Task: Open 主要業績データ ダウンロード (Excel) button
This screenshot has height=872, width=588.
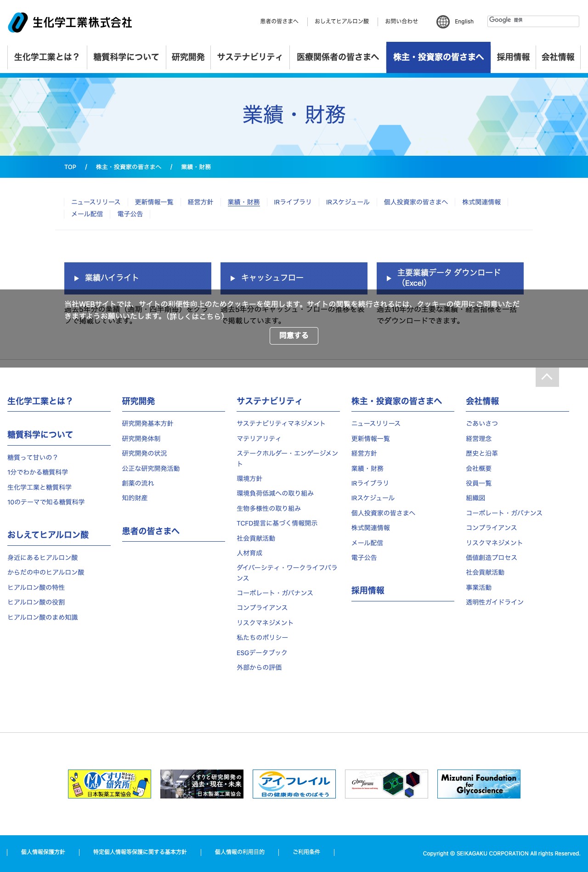Action: pos(450,278)
